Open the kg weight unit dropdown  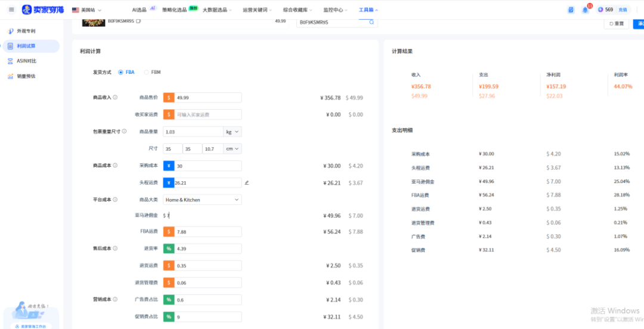coord(232,132)
